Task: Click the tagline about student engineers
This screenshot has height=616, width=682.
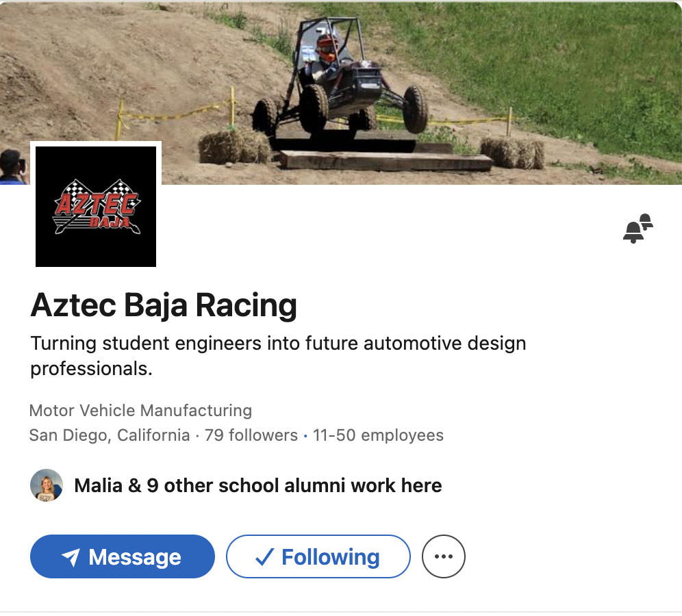Action: coord(278,355)
